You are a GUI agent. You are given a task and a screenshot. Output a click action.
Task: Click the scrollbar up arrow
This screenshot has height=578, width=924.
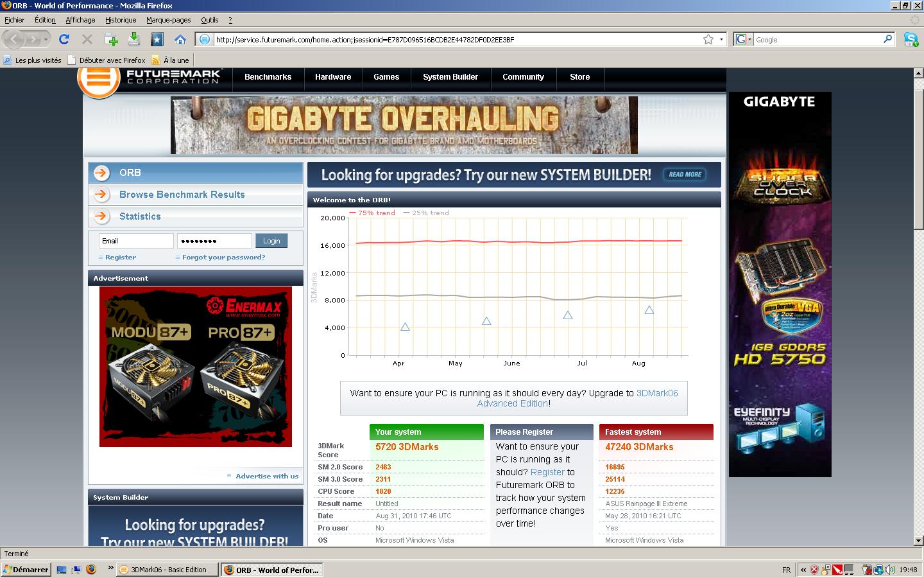tap(918, 74)
